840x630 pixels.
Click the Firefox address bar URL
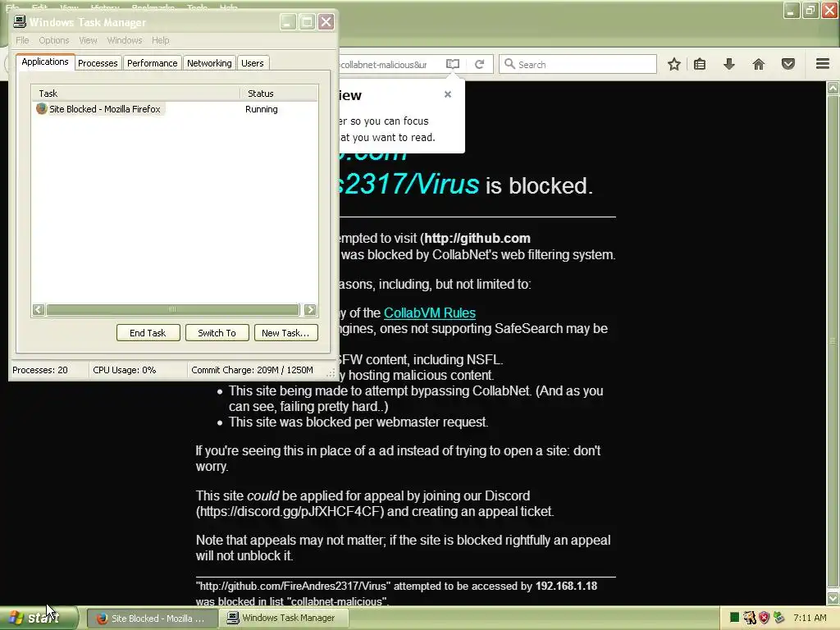click(x=384, y=64)
